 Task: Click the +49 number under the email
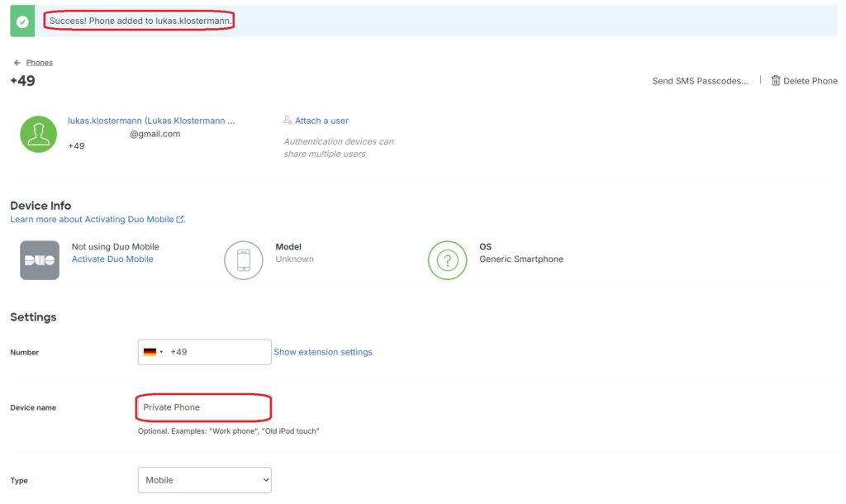76,145
